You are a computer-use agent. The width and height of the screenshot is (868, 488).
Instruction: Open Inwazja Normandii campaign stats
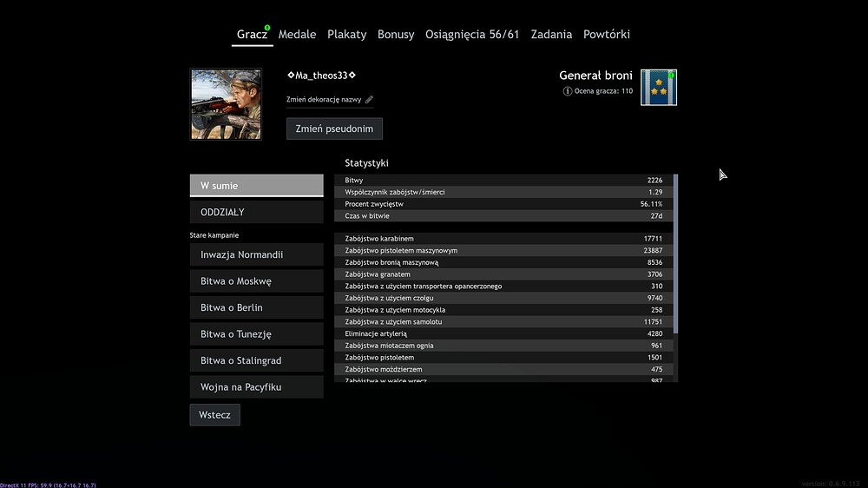pos(256,254)
